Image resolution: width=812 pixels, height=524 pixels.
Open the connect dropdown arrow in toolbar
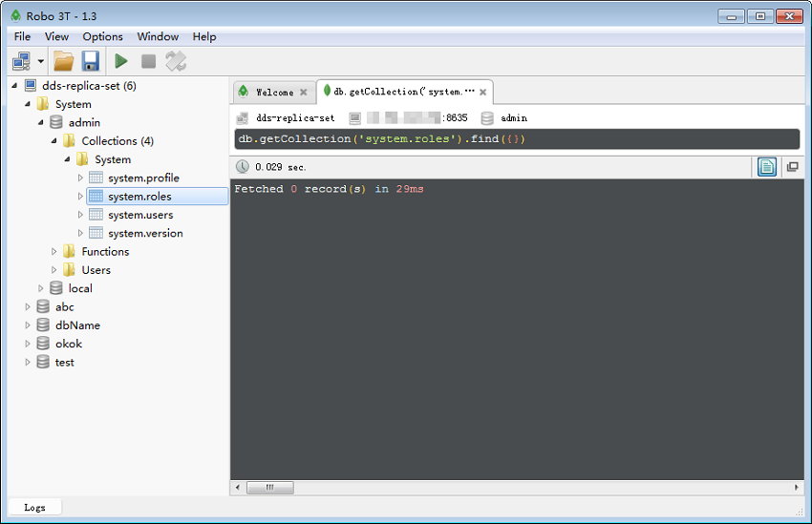point(40,61)
